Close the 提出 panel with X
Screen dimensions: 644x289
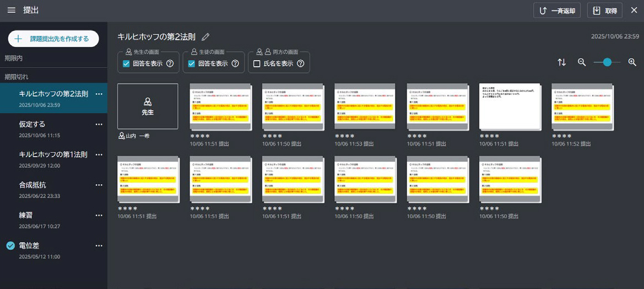pos(634,10)
